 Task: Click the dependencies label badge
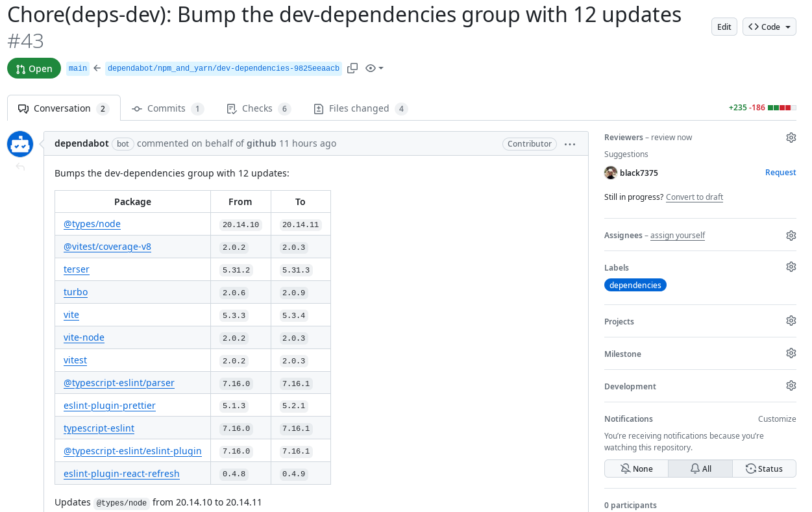[x=635, y=286]
